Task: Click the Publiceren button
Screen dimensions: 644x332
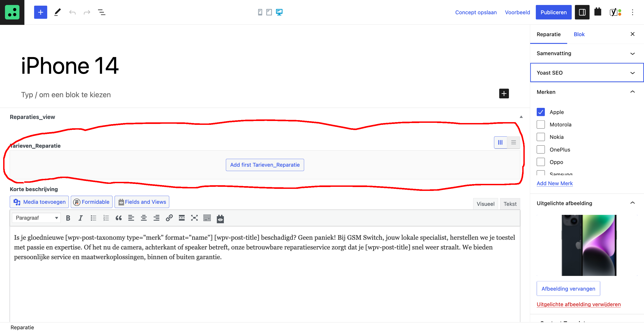Action: (x=553, y=12)
